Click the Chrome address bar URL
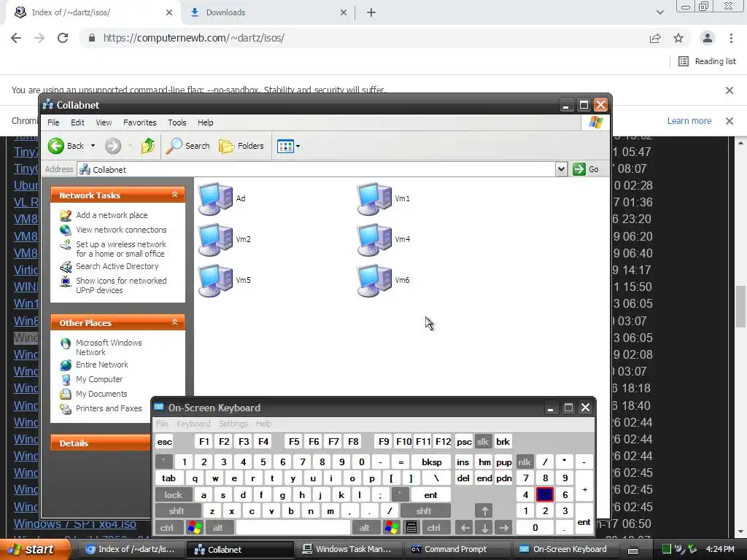747x560 pixels. (194, 38)
